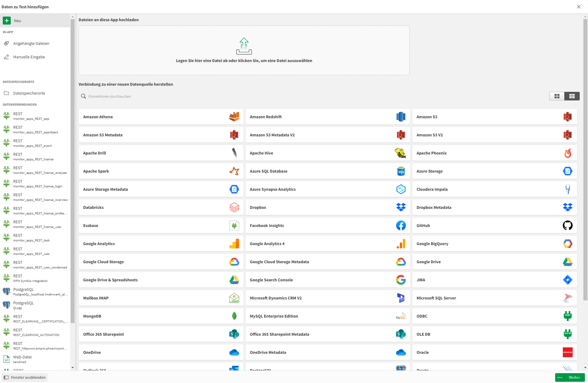Screen dimensions: 588x383
Task: Open the Azure Storage Metadata connector
Action: (161, 189)
